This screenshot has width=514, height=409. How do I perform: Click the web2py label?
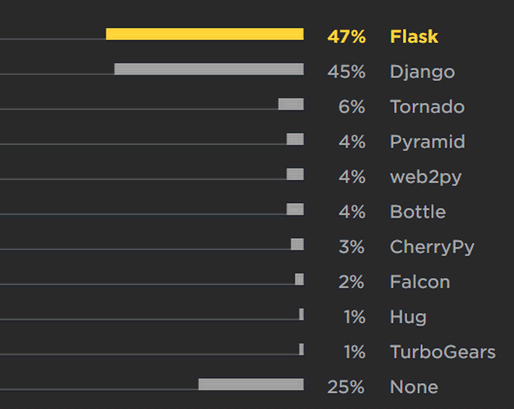coord(426,177)
